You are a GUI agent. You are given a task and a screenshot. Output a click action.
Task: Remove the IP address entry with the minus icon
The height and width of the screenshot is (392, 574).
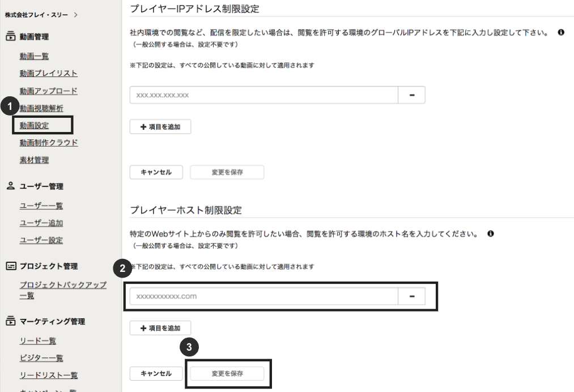(x=411, y=95)
